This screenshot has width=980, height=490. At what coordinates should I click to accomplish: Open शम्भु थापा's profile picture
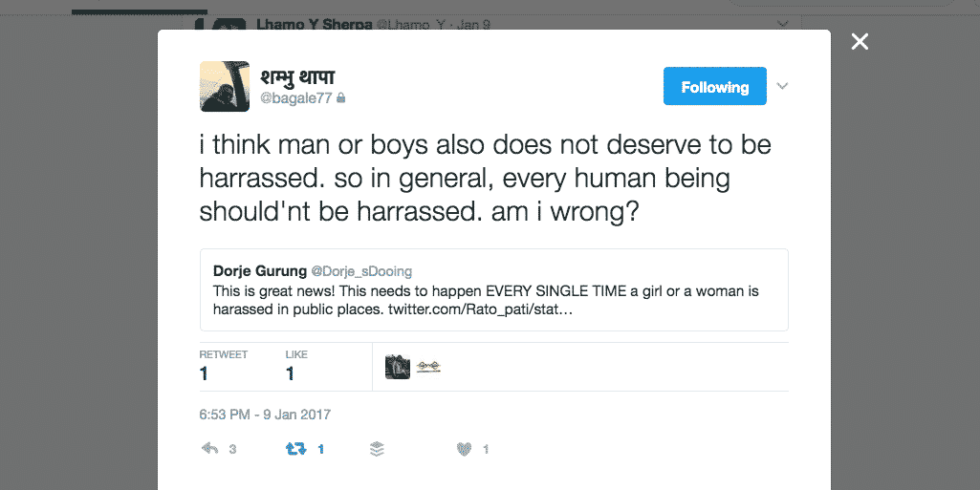tap(225, 86)
